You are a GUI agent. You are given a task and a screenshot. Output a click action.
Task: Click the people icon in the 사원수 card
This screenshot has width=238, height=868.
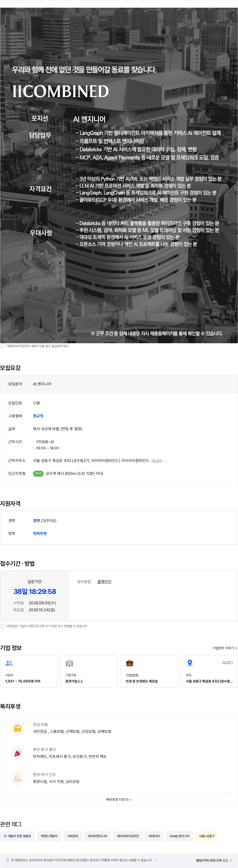pyautogui.click(x=9, y=663)
